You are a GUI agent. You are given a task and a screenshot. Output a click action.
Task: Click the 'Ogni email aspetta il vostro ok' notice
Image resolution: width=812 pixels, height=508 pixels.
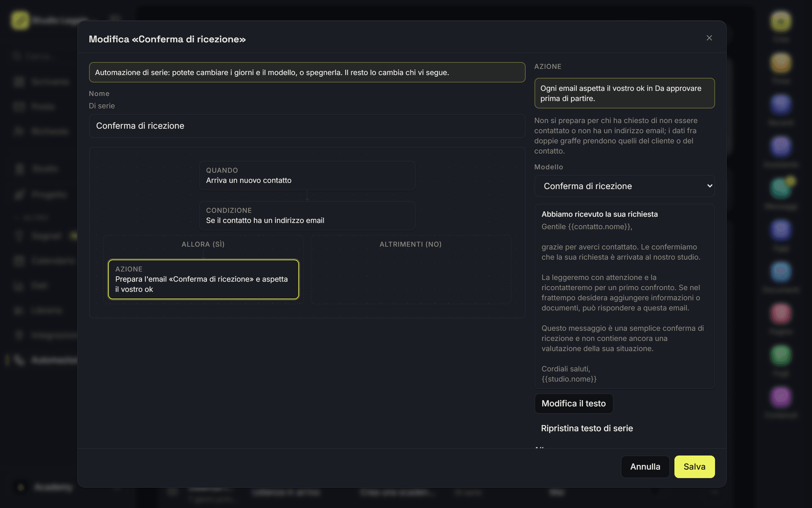pyautogui.click(x=624, y=93)
